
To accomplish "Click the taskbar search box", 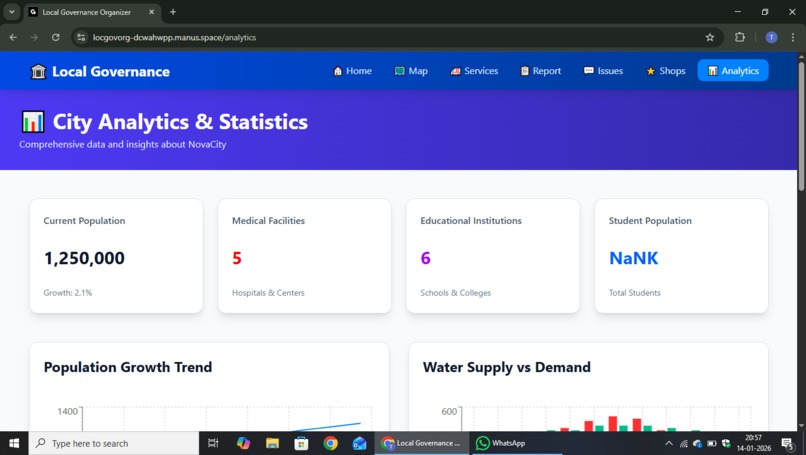I will click(x=114, y=443).
